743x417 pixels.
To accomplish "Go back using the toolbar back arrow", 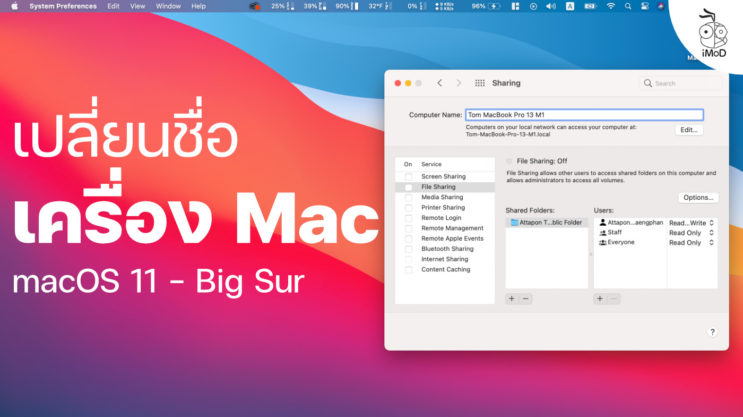I will click(x=439, y=83).
